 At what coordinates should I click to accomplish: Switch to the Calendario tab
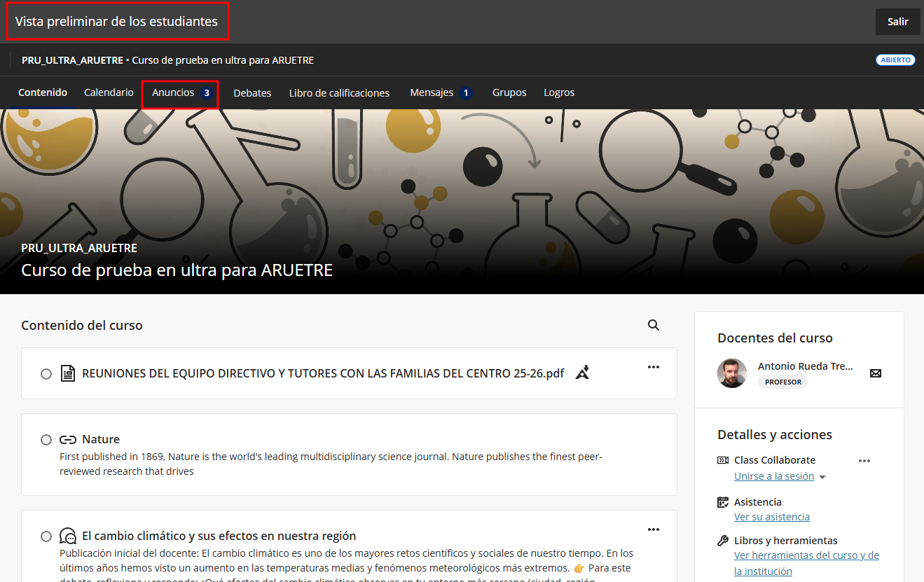click(x=109, y=92)
